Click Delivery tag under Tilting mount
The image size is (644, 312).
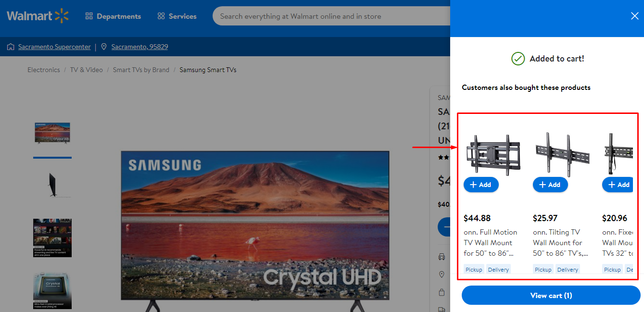(568, 269)
